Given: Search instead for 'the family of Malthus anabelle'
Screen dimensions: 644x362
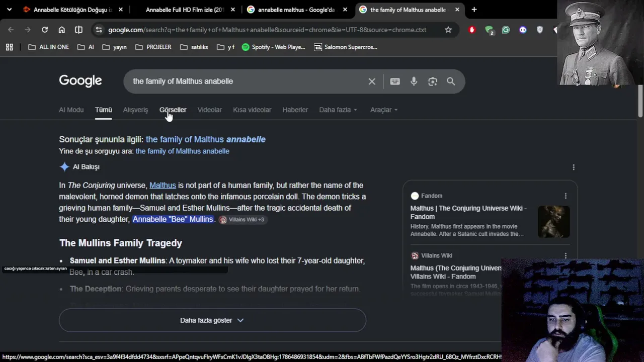Looking at the screenshot, I should tap(182, 151).
